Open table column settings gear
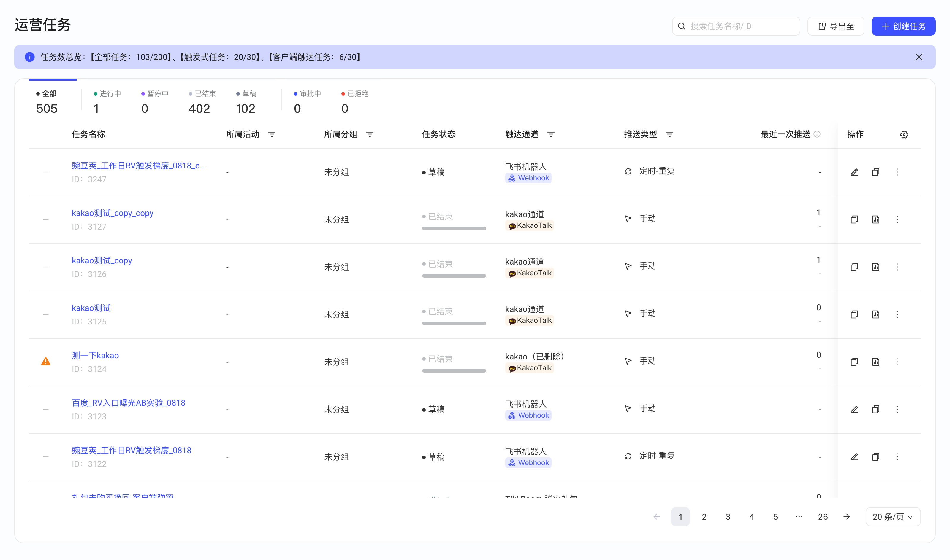The height and width of the screenshot is (560, 950). click(904, 135)
